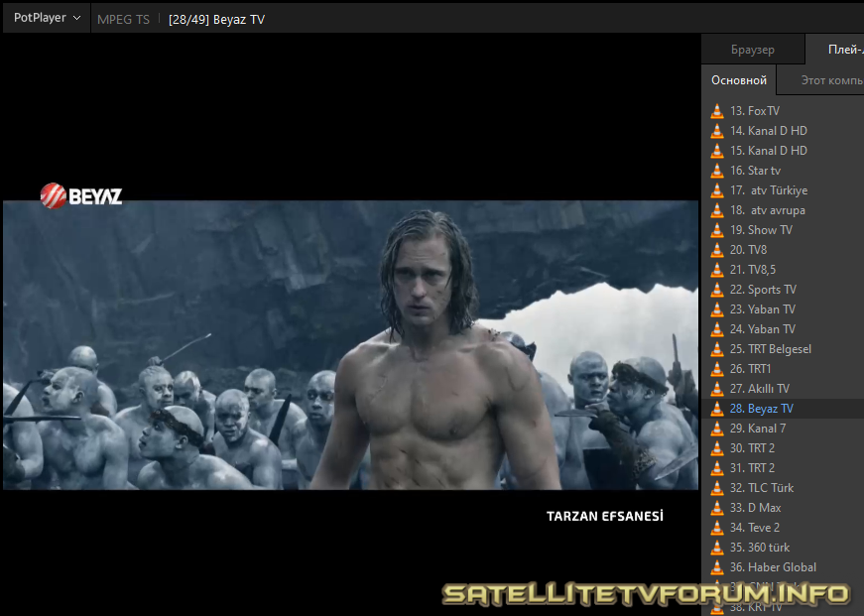Switch to the Плей-лист tab
This screenshot has width=864, height=616.
[x=837, y=50]
